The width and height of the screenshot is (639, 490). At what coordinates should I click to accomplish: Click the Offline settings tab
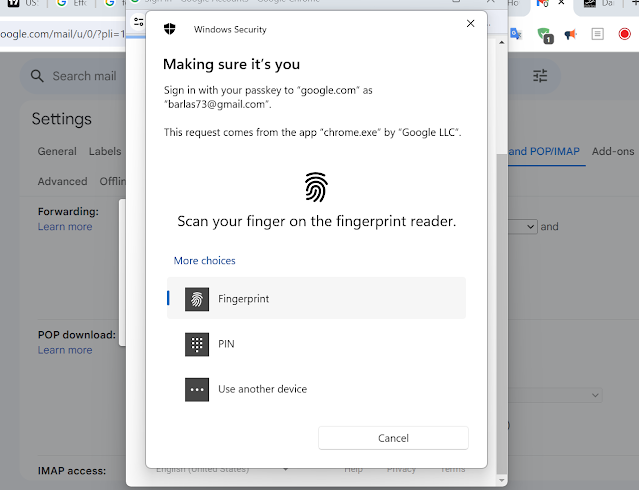click(113, 181)
